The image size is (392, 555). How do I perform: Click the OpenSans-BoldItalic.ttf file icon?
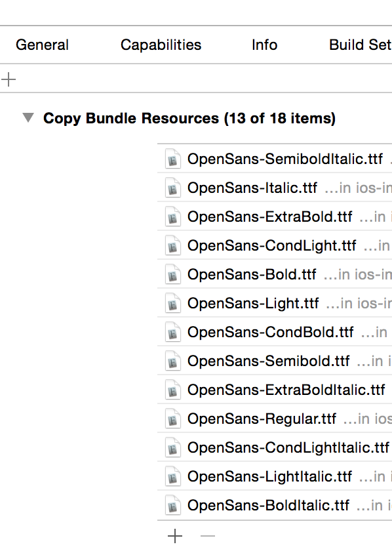(x=172, y=505)
